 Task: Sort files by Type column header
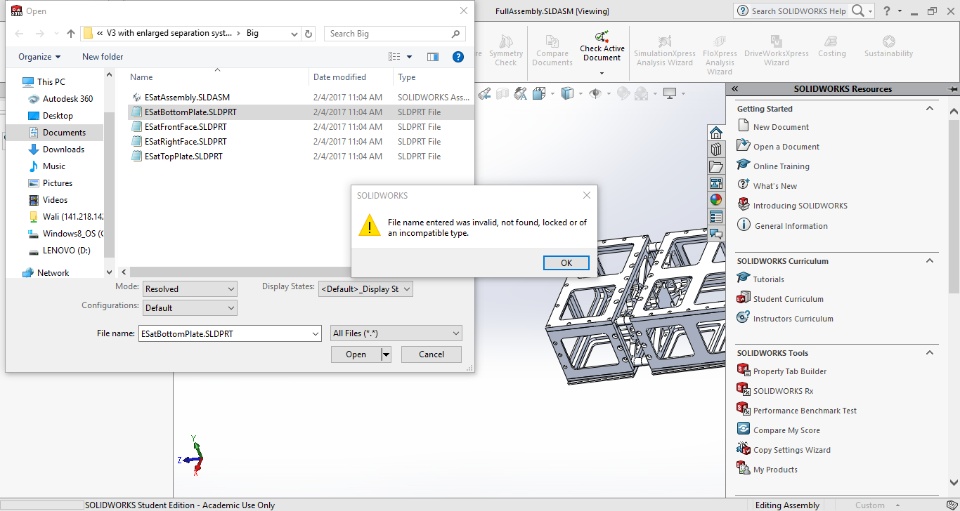pos(407,77)
